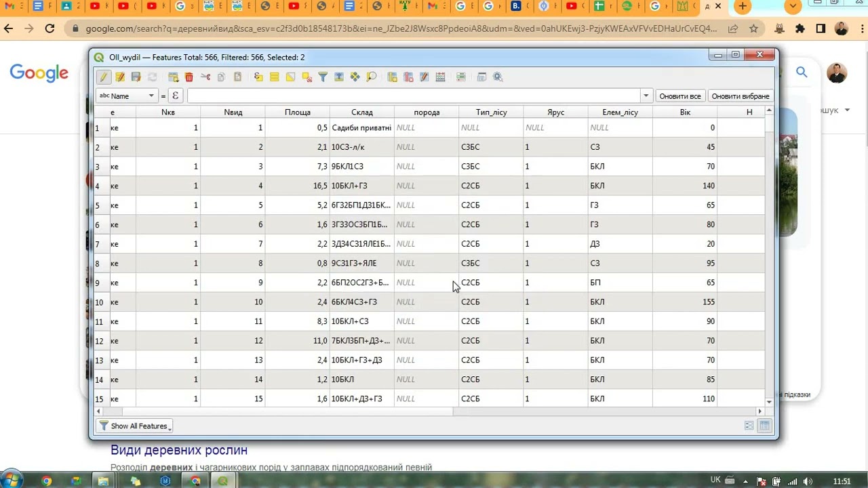Open conditional formatting rows icon
This screenshot has height=488, width=868.
pos(461,77)
